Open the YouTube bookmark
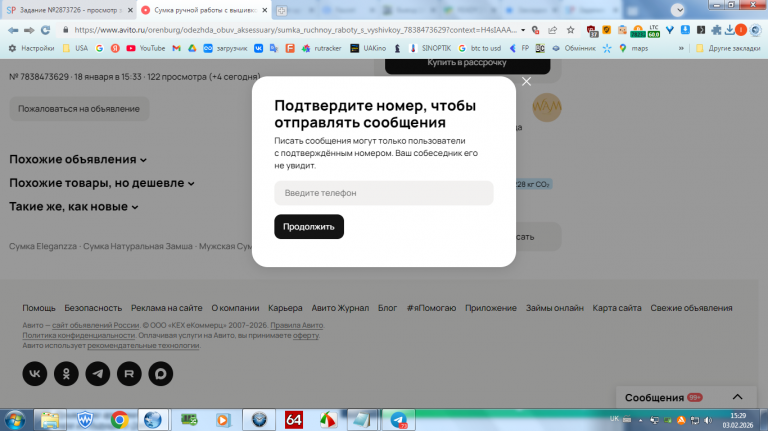Viewport: 768px width, 431px height. (x=146, y=48)
